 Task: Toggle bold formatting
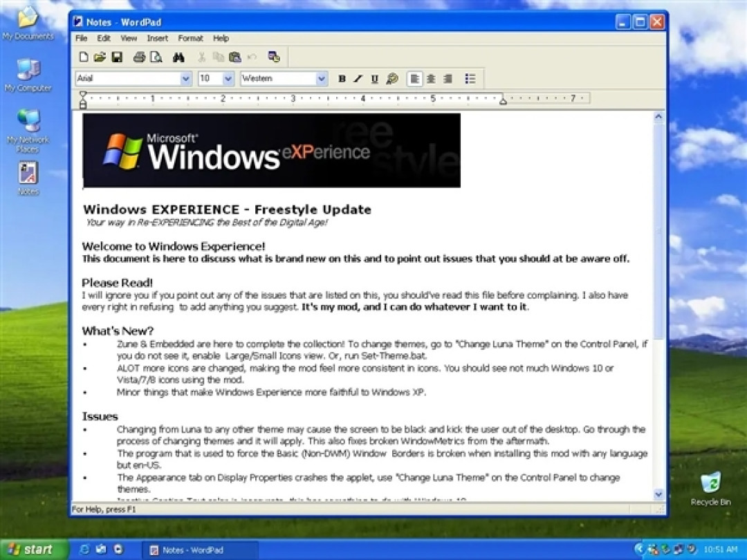[342, 78]
